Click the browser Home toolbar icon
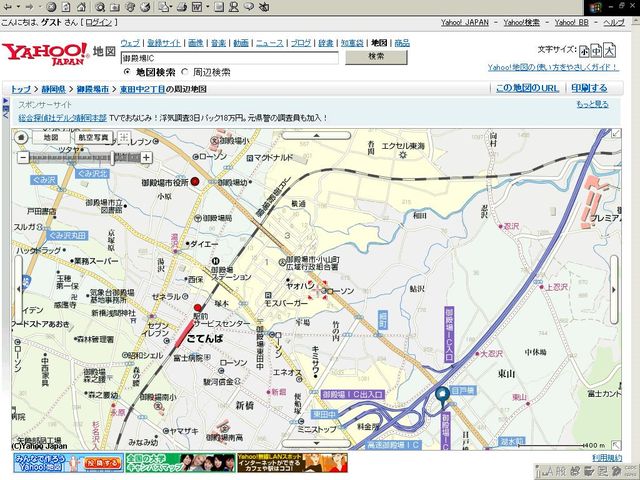The width and height of the screenshot is (640, 480). click(81, 7)
